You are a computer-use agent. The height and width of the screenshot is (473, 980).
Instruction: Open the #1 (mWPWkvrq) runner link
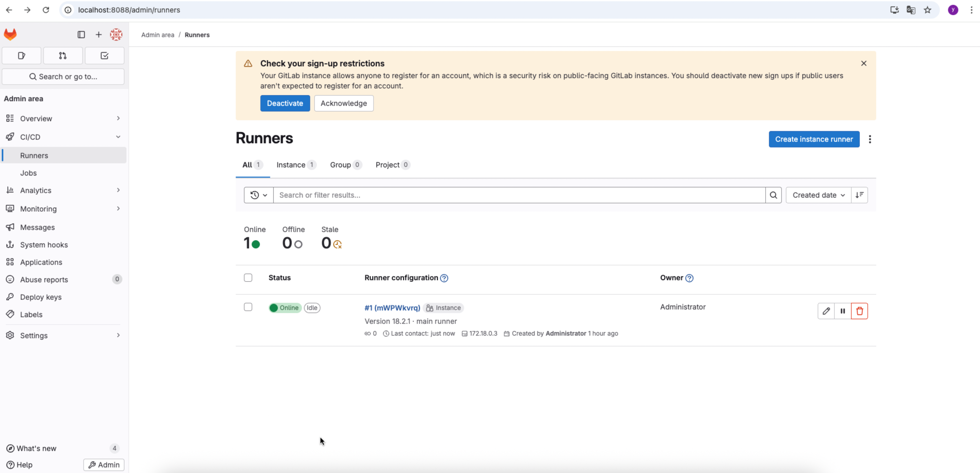(392, 308)
